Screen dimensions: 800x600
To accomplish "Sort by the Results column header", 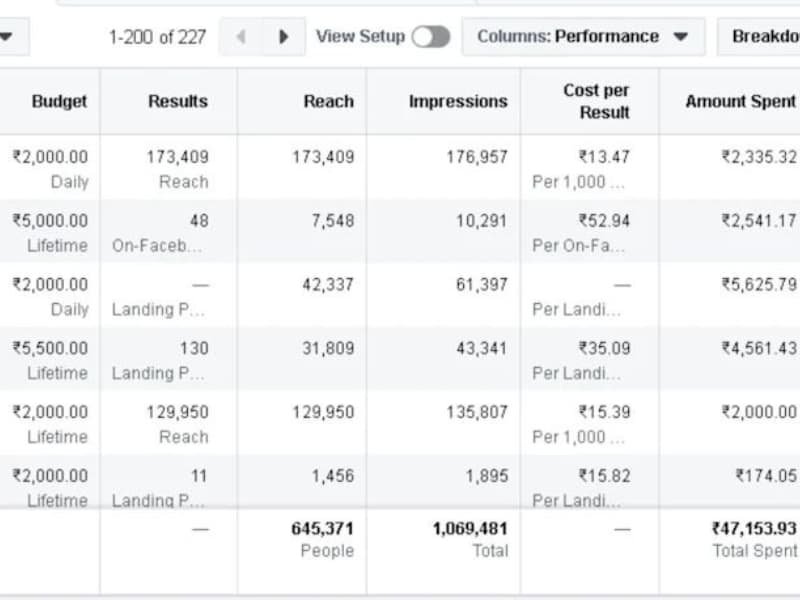I will click(177, 101).
